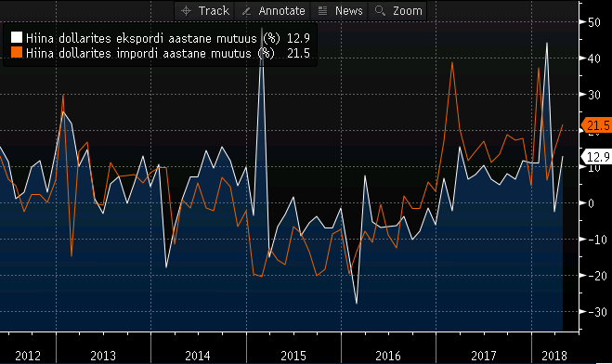The width and height of the screenshot is (612, 364).
Task: Click the Track crosshair icon
Action: point(186,11)
